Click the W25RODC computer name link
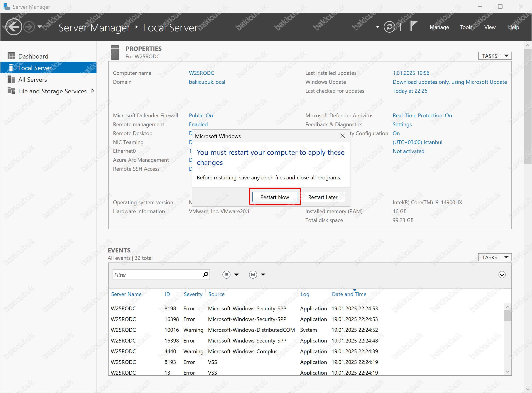The image size is (532, 393). 201,73
